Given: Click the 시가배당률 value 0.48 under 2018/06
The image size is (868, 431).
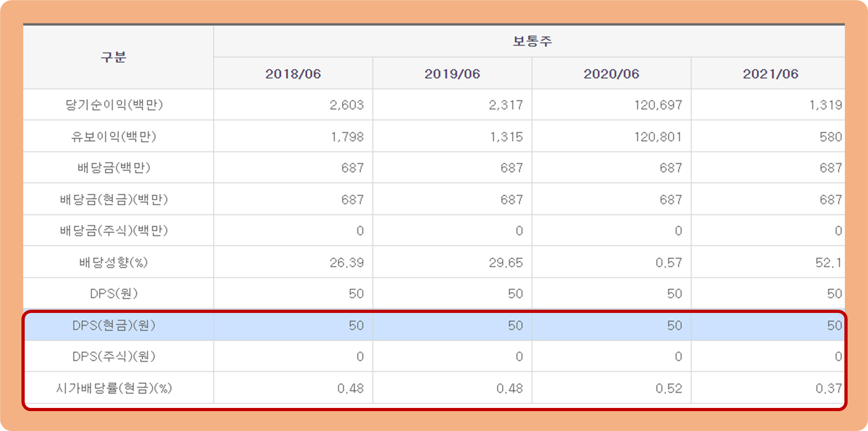Looking at the screenshot, I should [x=351, y=388].
